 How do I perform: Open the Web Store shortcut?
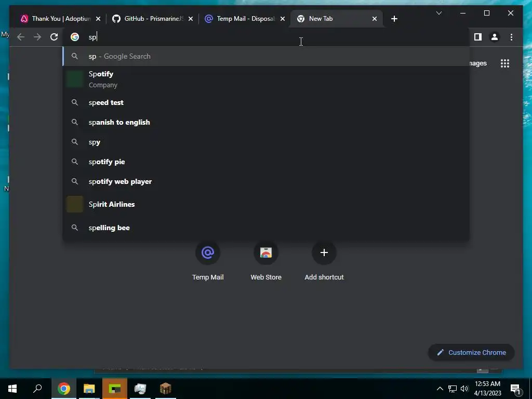[x=266, y=261]
